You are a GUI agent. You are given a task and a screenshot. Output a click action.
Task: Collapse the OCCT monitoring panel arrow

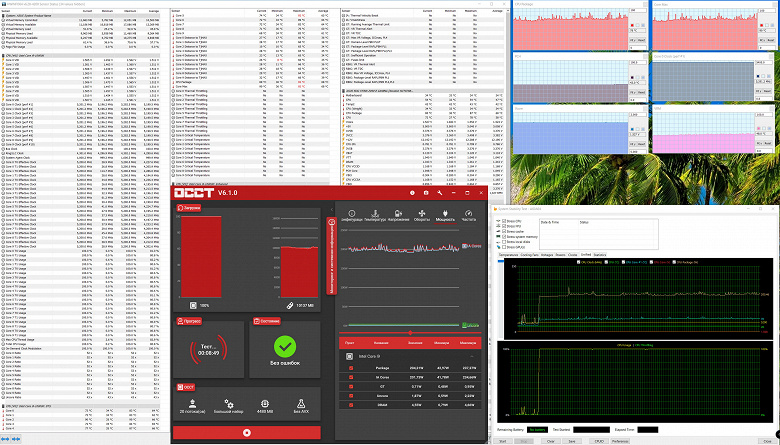coord(332,209)
